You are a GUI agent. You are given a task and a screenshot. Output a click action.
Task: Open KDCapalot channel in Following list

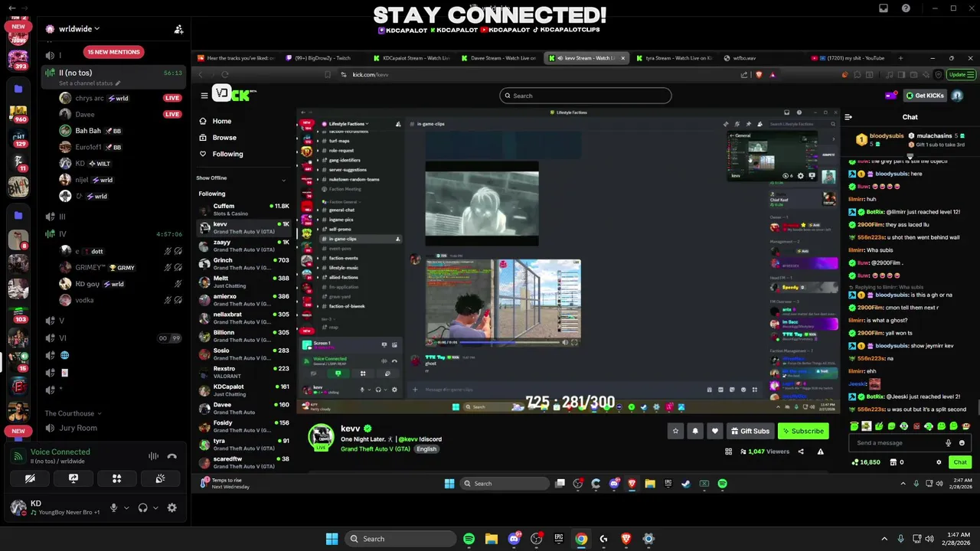point(243,390)
